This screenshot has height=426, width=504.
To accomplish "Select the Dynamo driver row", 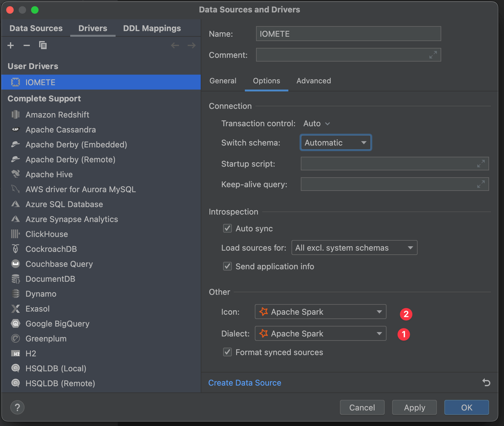I will (x=101, y=294).
